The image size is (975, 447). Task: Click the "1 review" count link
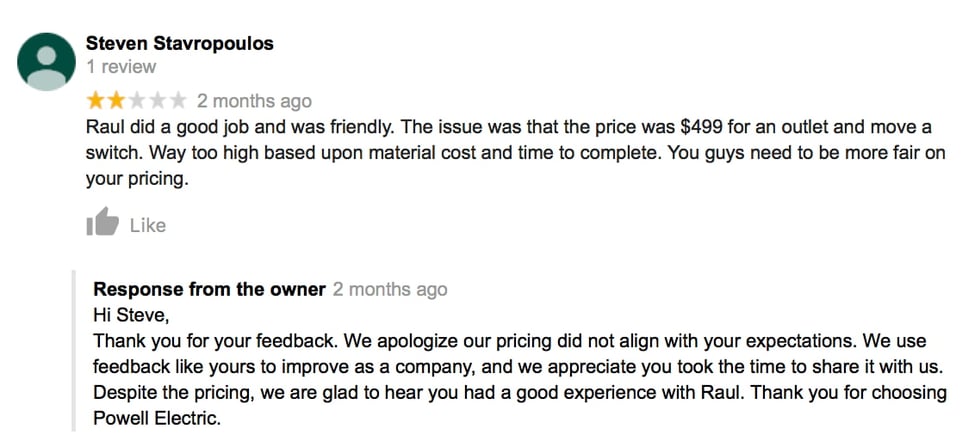(121, 67)
